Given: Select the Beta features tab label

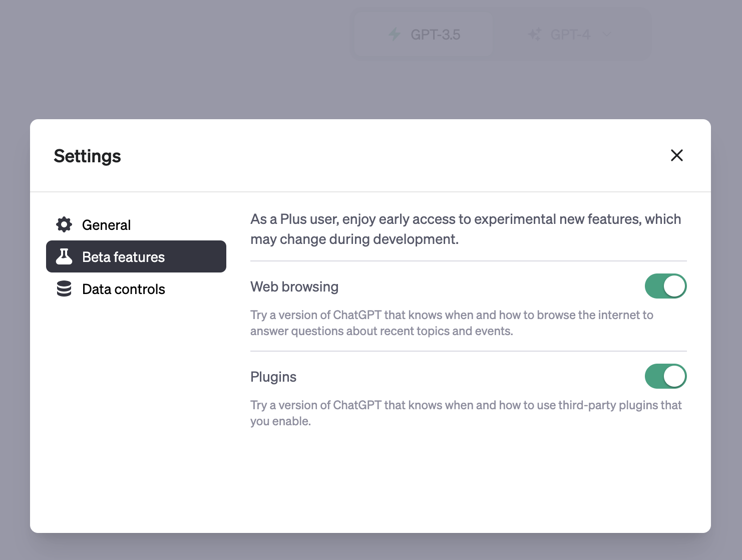Looking at the screenshot, I should 123,257.
